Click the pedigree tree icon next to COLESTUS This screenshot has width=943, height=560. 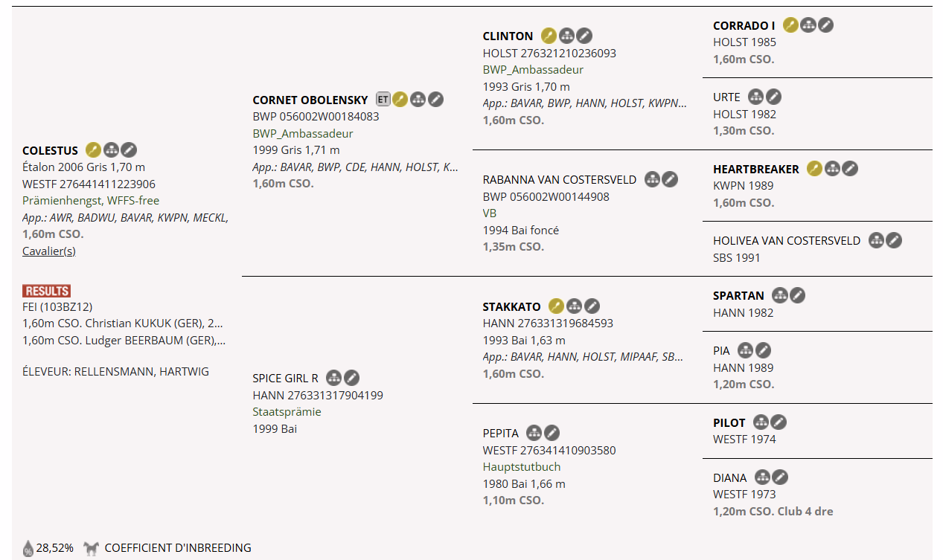coord(111,150)
